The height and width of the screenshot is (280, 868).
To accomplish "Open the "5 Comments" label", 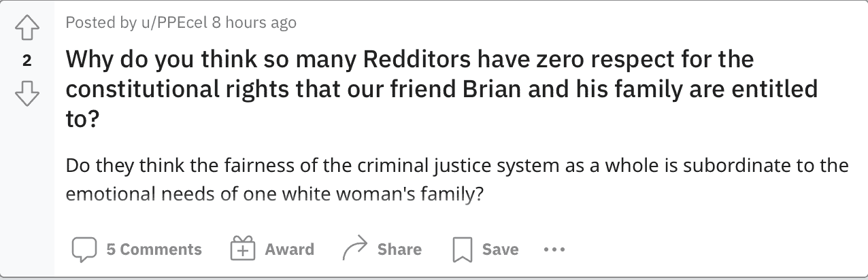I will 154,250.
